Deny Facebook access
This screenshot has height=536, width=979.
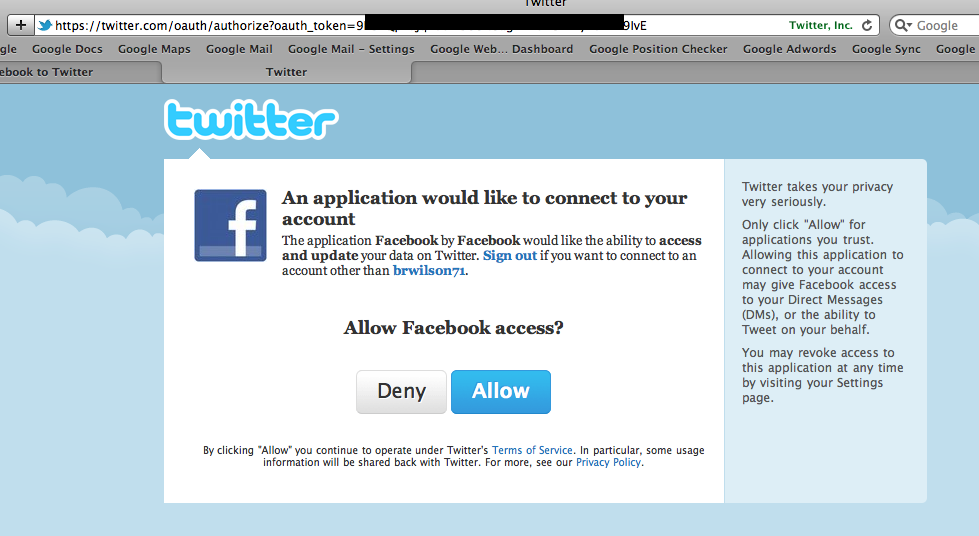coord(401,392)
